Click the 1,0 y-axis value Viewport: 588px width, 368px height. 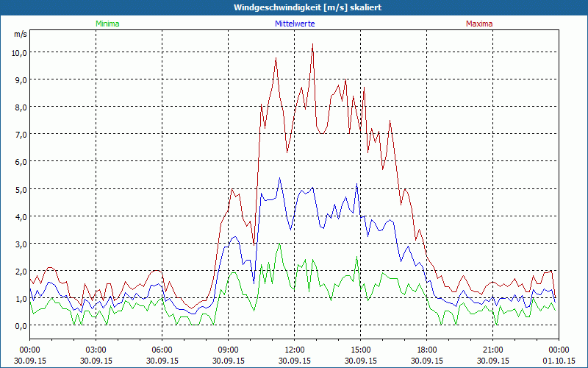[20, 298]
